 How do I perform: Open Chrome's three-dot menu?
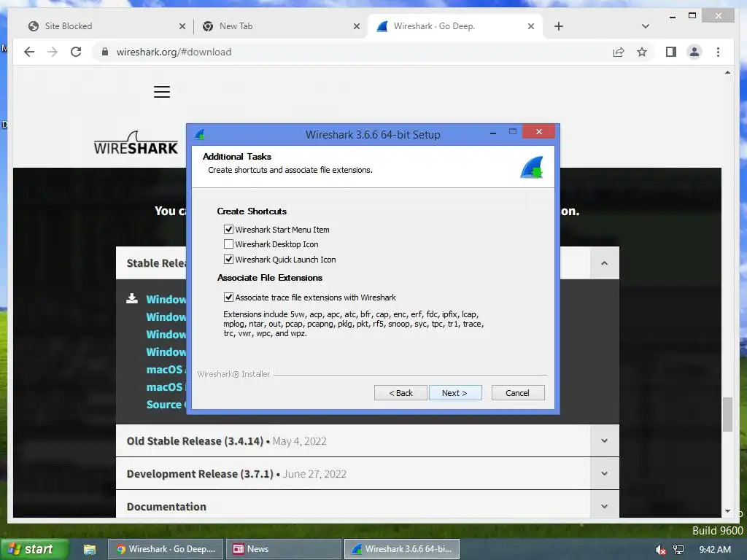pos(718,52)
